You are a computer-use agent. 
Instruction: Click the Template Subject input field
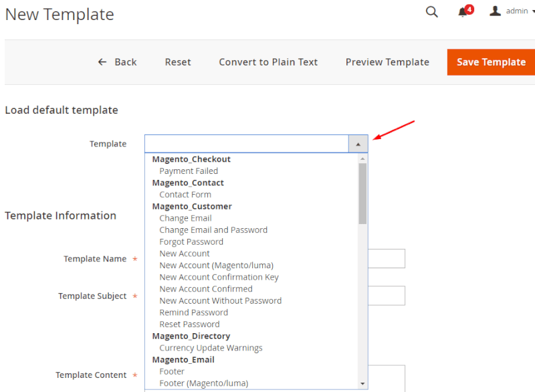pos(387,296)
